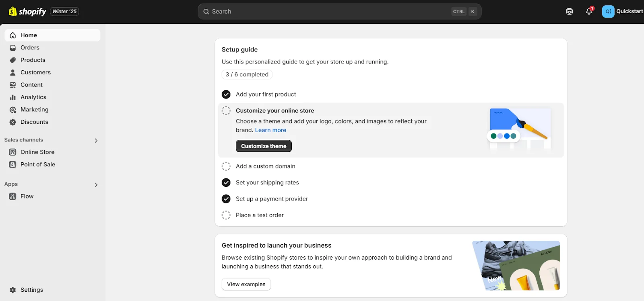Focus the Search input field
This screenshot has width=644, height=301.
[x=339, y=12]
